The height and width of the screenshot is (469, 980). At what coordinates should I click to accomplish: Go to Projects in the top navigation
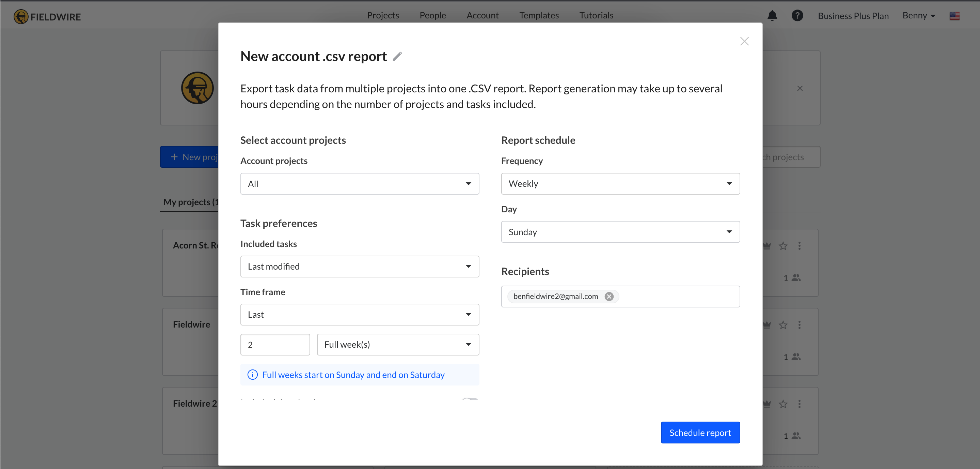tap(383, 15)
